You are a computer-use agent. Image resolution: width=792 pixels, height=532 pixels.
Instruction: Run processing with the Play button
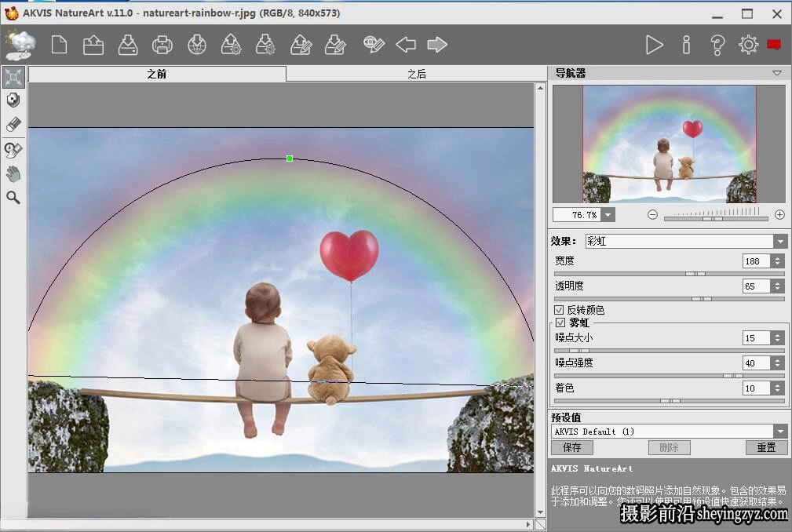654,45
